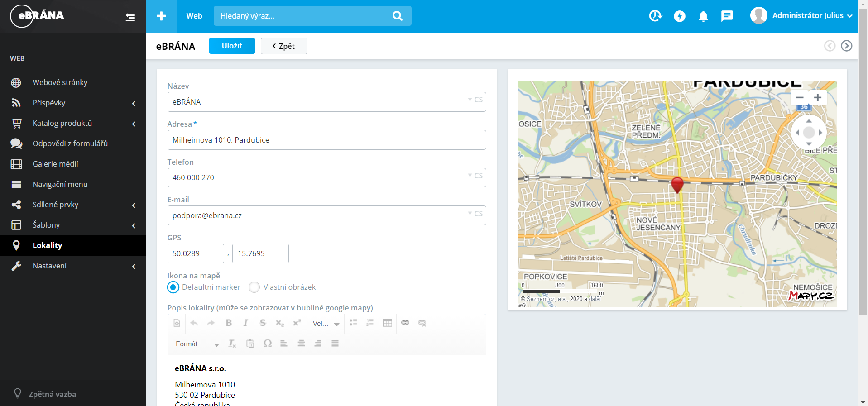
Task: Open Webové stránky menu item
Action: point(73,82)
